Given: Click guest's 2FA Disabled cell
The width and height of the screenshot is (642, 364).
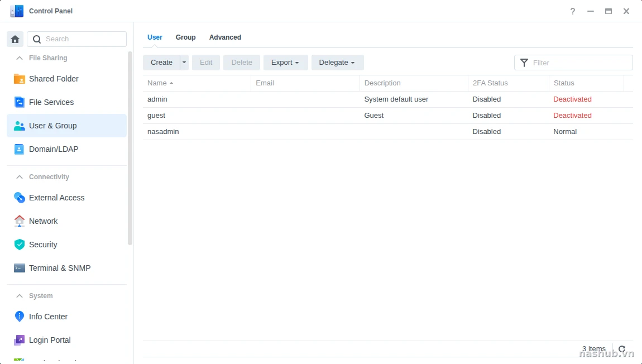Looking at the screenshot, I should (x=486, y=116).
